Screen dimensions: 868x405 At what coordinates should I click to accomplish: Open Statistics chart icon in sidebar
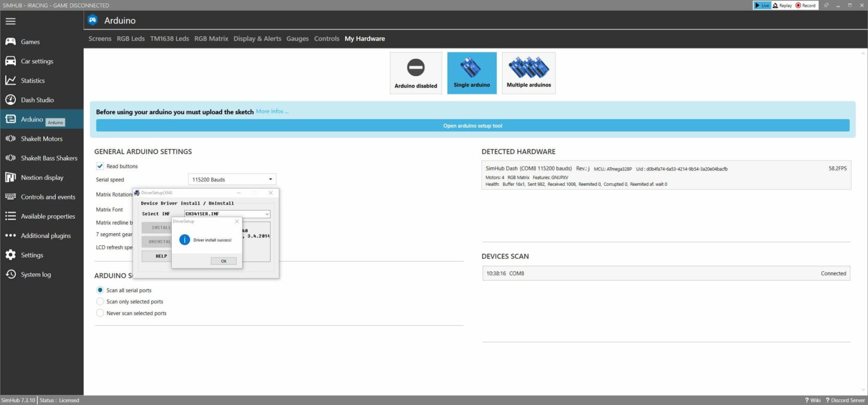click(x=10, y=81)
